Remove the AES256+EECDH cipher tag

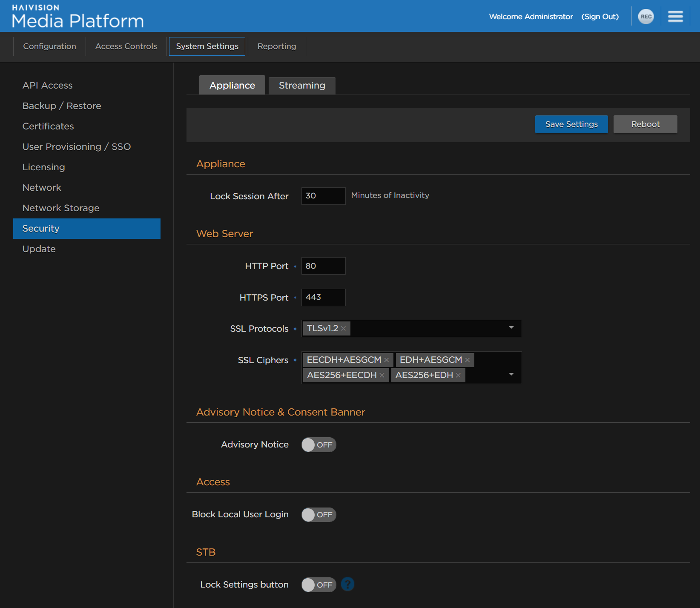click(x=382, y=376)
